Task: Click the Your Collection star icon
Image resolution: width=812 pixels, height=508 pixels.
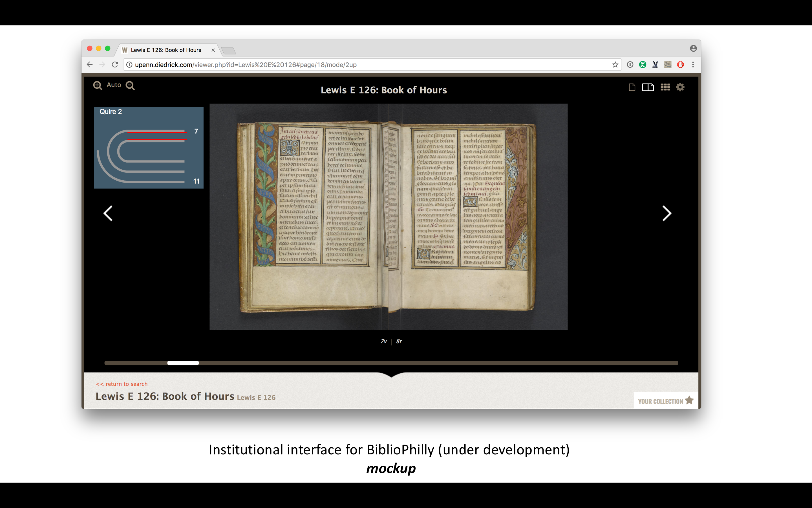Action: (x=689, y=400)
